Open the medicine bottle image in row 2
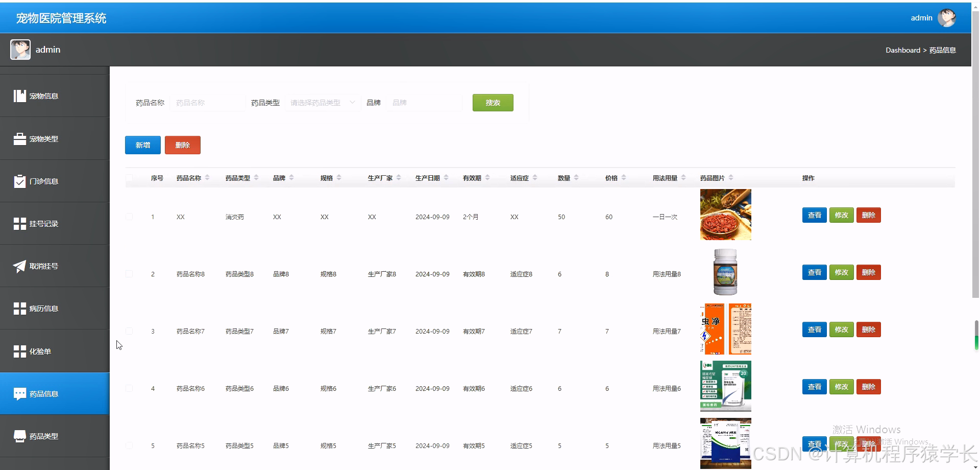 [x=726, y=272]
